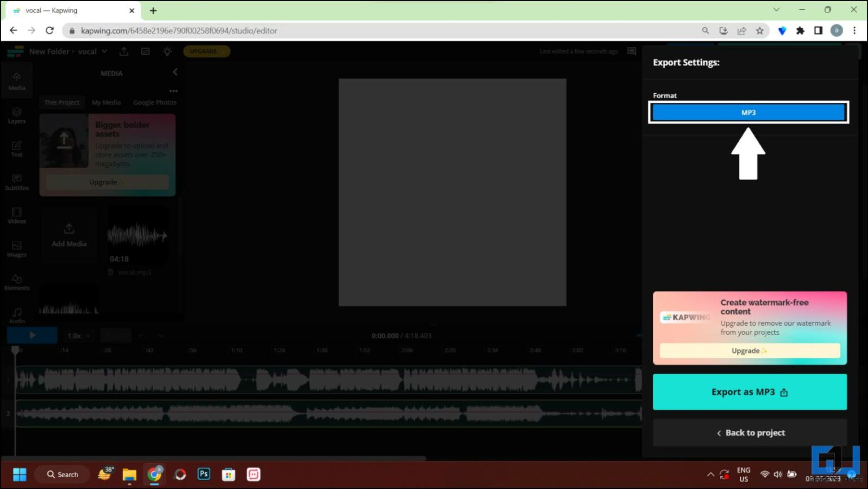868x489 pixels.
Task: Open the Images panel
Action: pyautogui.click(x=16, y=249)
